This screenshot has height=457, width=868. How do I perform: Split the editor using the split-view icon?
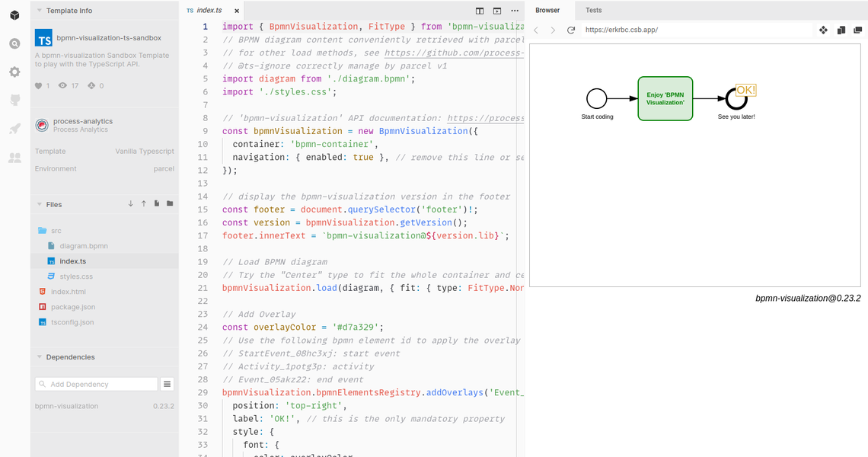click(479, 11)
